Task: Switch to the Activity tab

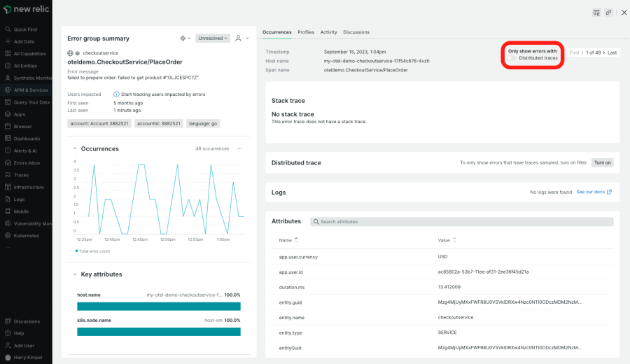Action: coord(328,32)
